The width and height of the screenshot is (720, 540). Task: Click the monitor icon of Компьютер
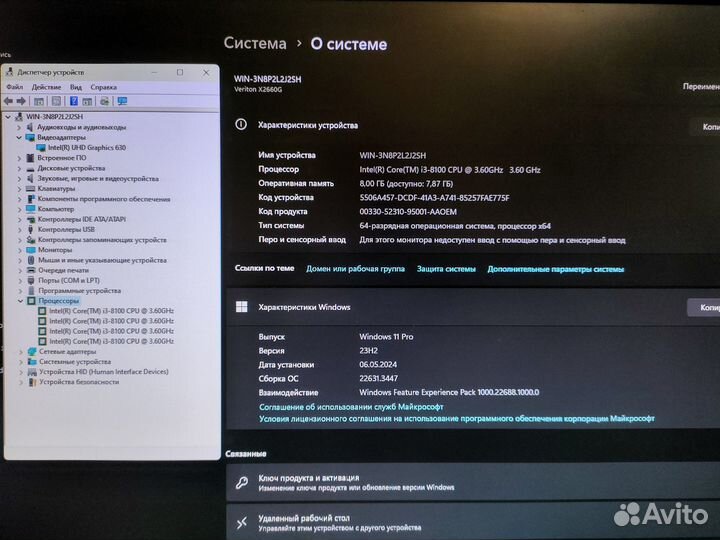[31, 209]
